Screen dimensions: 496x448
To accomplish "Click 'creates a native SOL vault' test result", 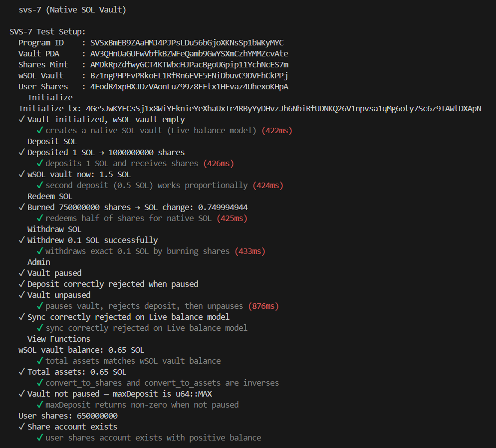I will tap(151, 131).
